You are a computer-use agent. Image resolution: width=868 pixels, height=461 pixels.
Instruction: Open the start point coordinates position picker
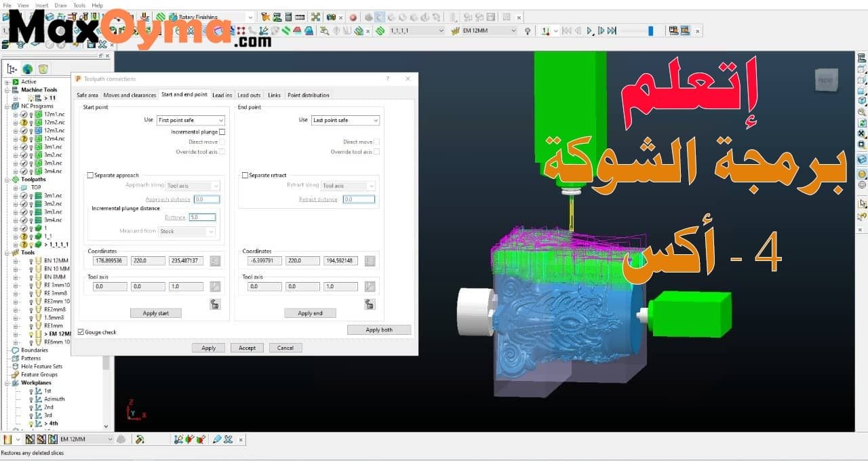coord(216,260)
